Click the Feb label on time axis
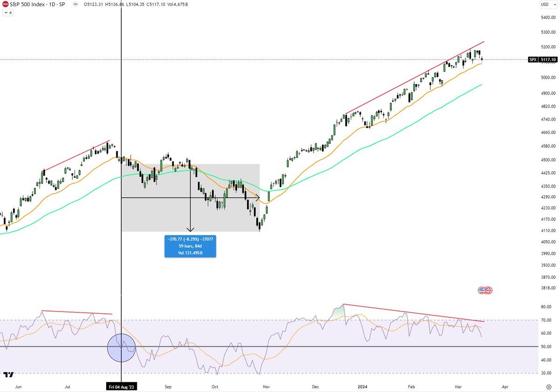Image resolution: width=559 pixels, height=392 pixels. (411, 386)
